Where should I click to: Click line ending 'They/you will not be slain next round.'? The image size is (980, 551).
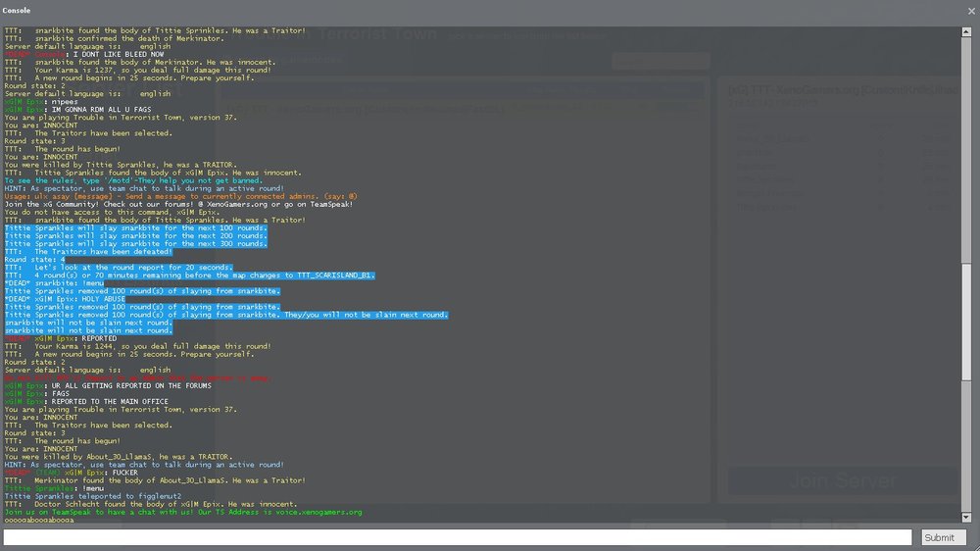tap(226, 316)
